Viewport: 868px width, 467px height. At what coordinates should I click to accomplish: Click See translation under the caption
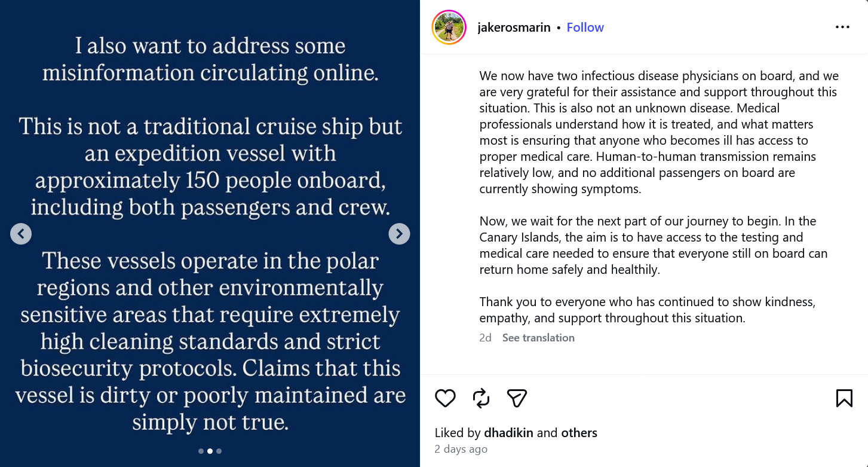538,338
